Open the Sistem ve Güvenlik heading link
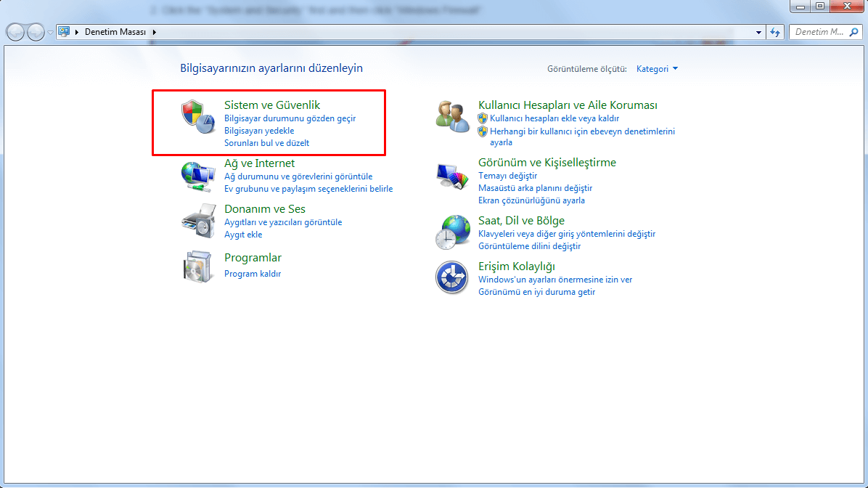This screenshot has height=488, width=868. (x=272, y=105)
